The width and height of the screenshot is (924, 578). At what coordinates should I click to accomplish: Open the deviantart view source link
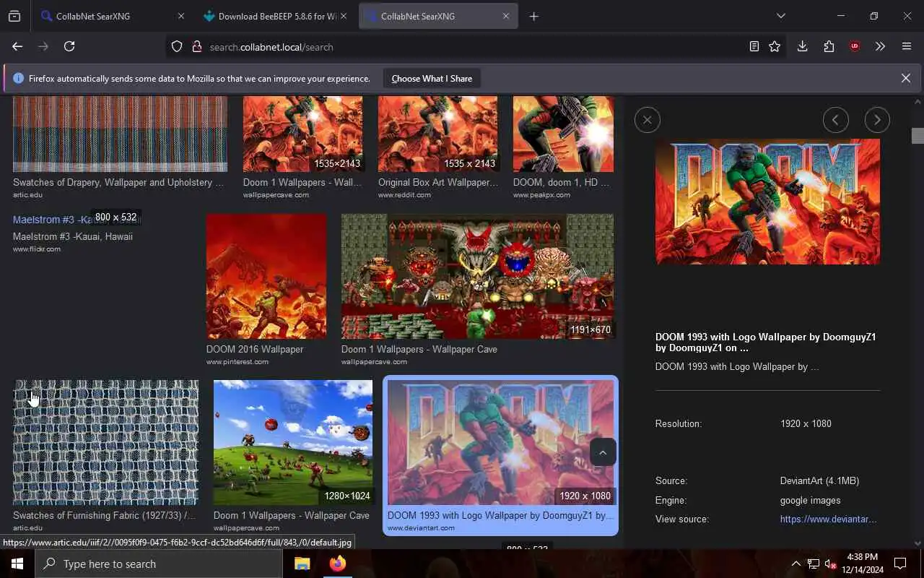(828, 519)
